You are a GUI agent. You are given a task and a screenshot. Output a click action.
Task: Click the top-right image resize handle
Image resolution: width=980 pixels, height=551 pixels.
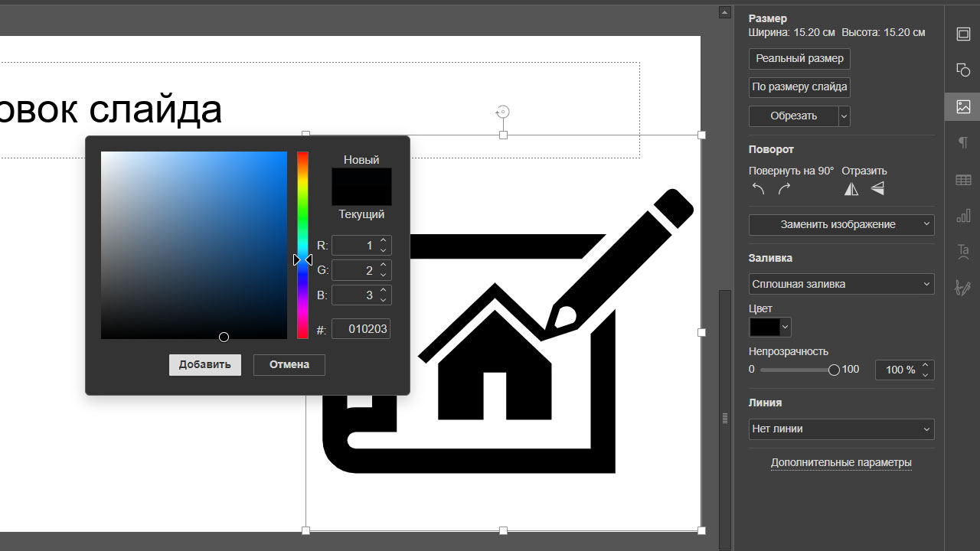702,135
